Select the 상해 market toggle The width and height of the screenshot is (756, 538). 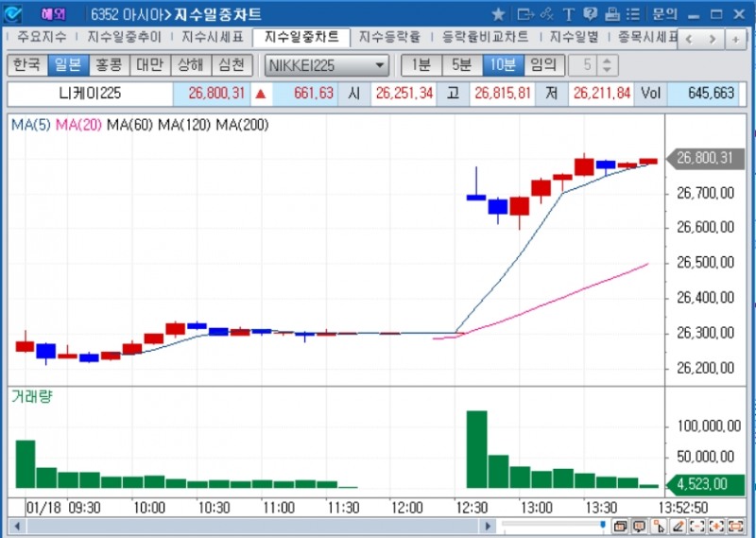pos(191,65)
